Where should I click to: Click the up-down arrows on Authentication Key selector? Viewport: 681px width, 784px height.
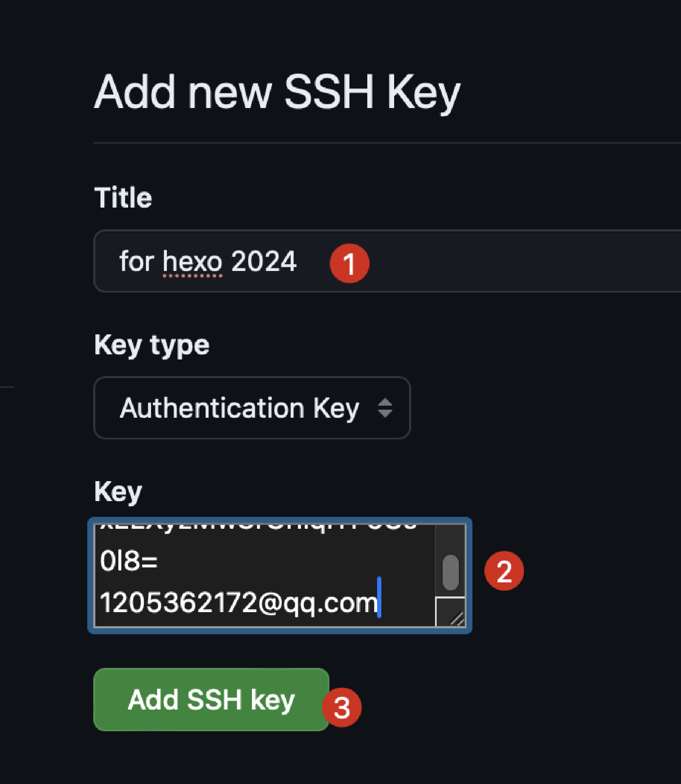tap(385, 408)
